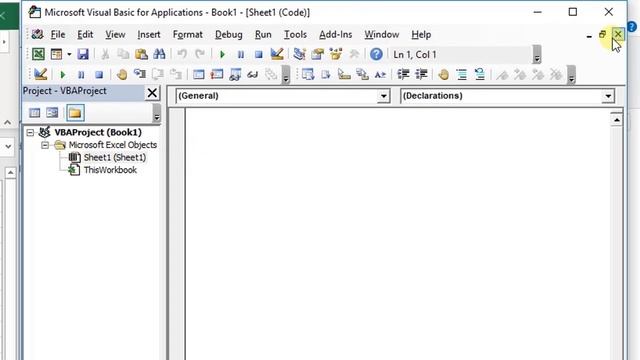Open the Object Browser icon
The image size is (640, 360).
click(x=336, y=54)
